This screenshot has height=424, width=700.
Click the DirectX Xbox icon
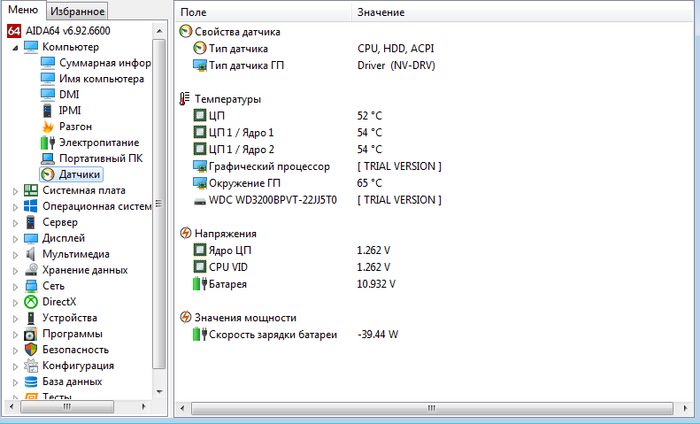pos(31,302)
